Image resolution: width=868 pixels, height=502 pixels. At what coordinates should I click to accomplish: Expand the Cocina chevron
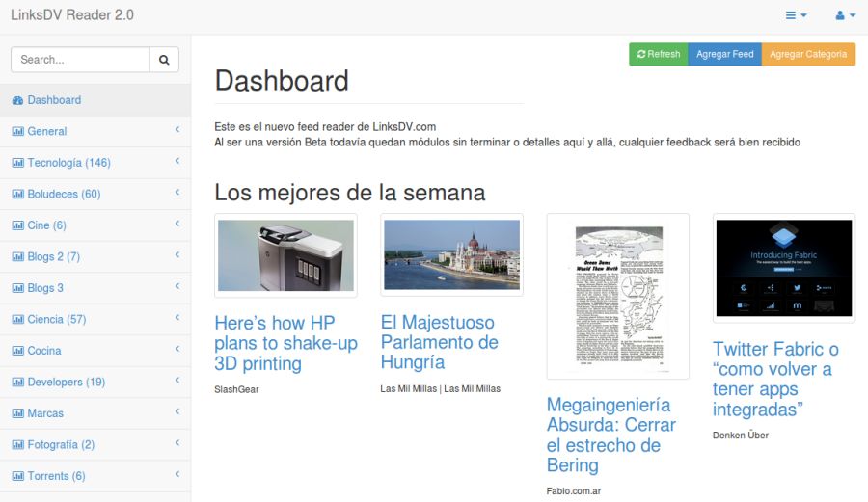177,349
